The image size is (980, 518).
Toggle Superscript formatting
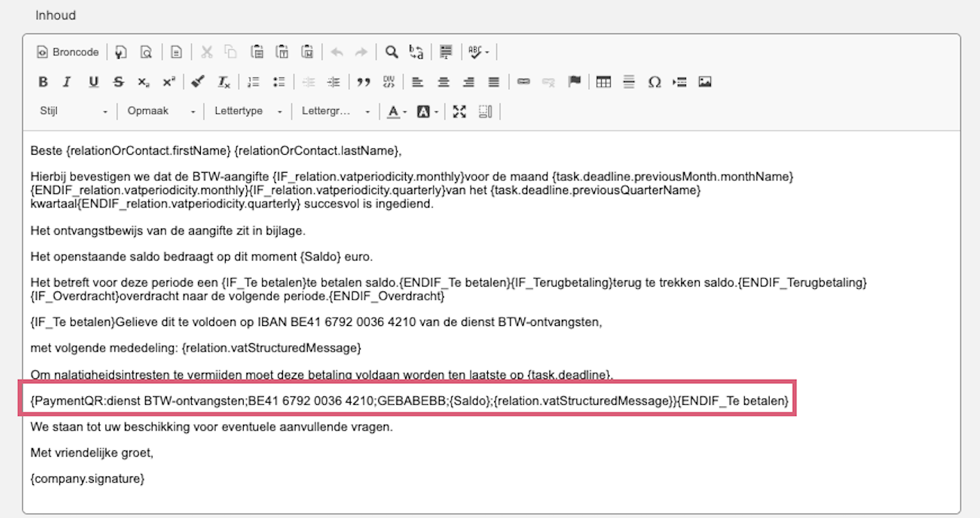[x=168, y=82]
